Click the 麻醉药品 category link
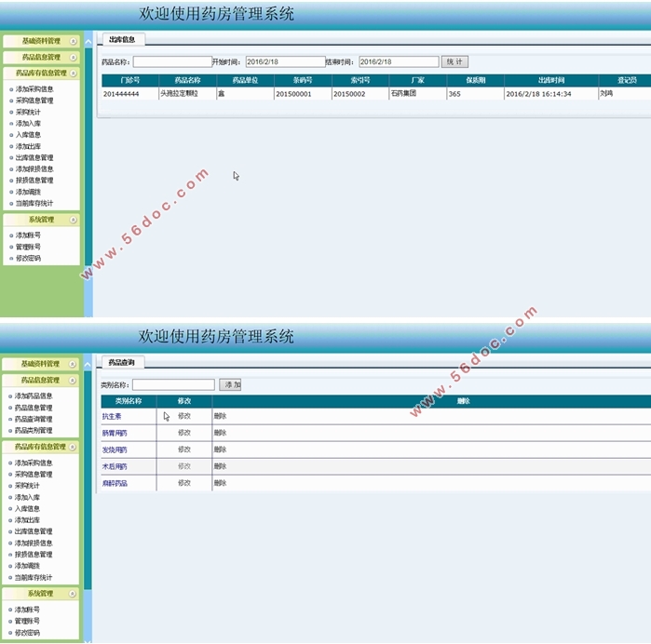Viewport: 651px width, 644px height. pyautogui.click(x=115, y=483)
